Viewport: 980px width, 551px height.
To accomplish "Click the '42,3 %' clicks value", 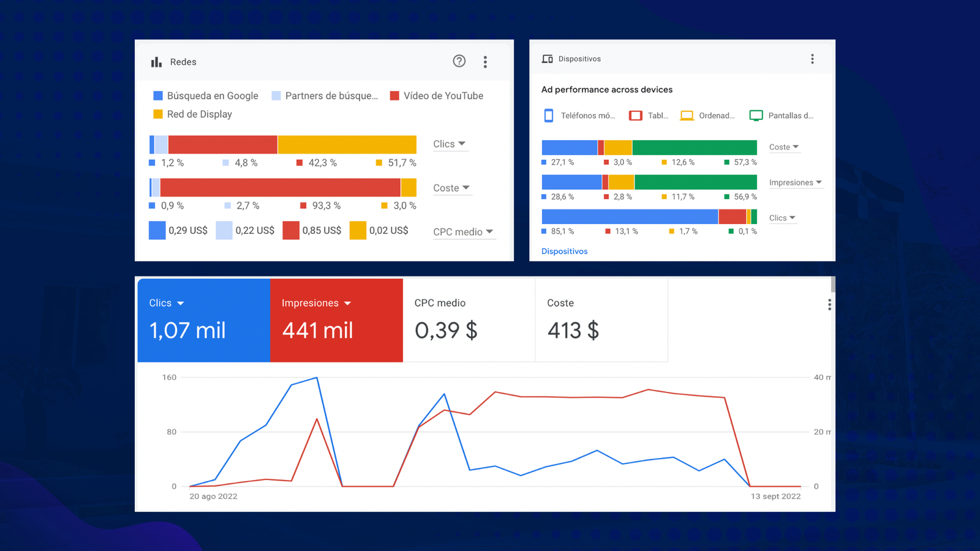I will tap(322, 163).
